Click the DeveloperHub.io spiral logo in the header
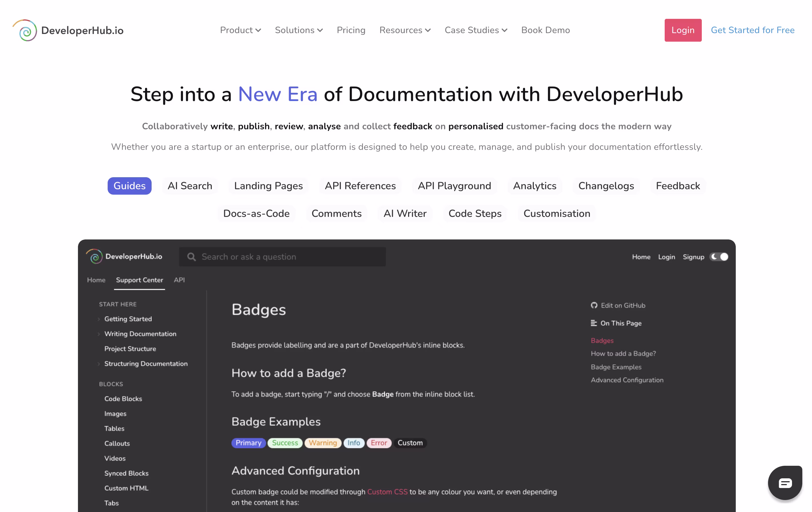 pos(25,30)
